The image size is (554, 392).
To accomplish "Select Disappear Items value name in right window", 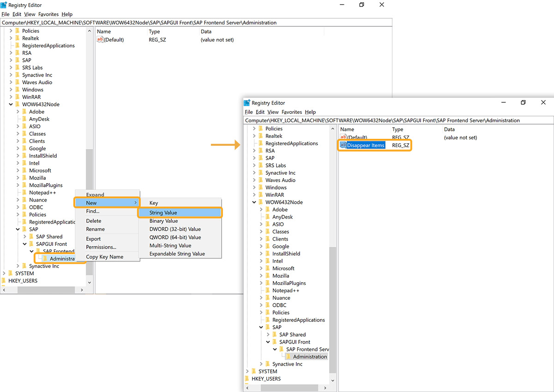I will point(366,145).
